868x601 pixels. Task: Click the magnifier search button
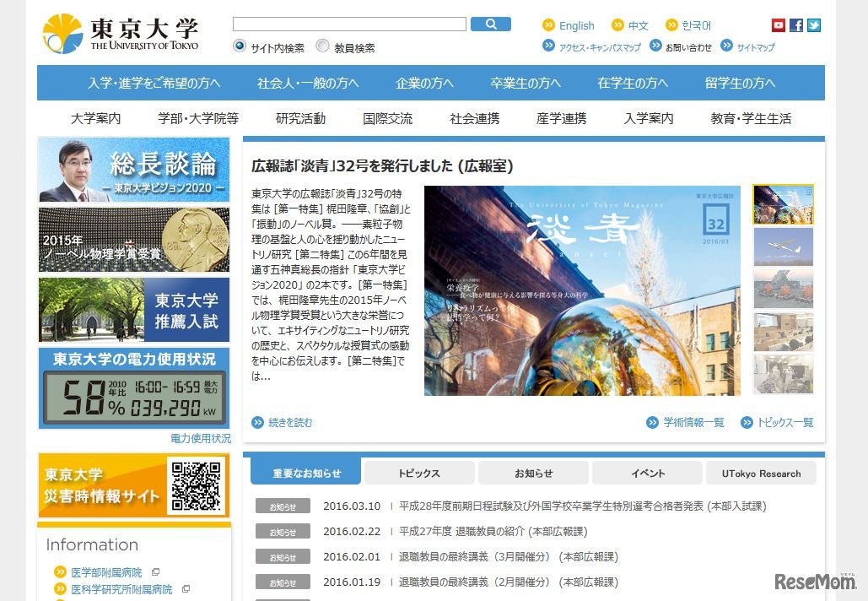[x=490, y=24]
